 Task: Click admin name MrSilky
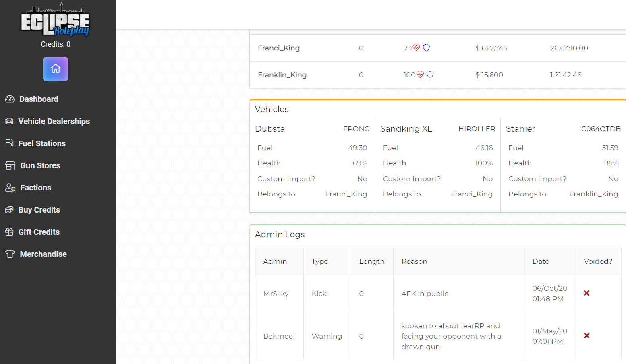276,294
